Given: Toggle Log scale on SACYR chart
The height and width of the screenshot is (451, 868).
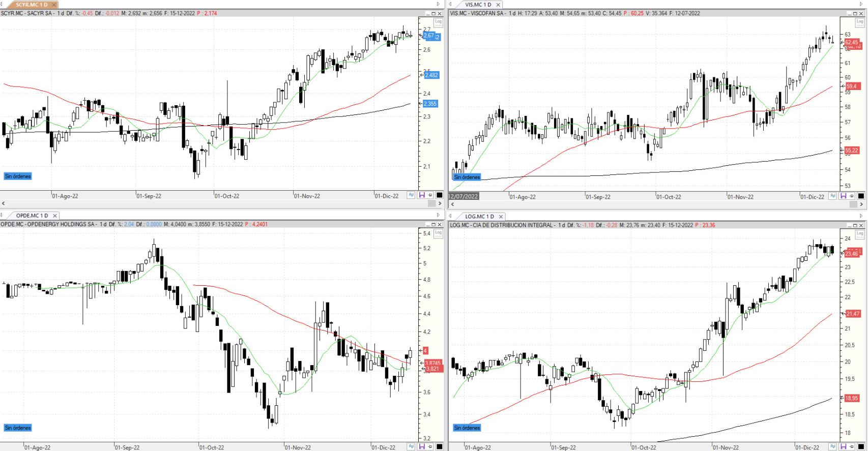Looking at the screenshot, I should click(438, 22).
